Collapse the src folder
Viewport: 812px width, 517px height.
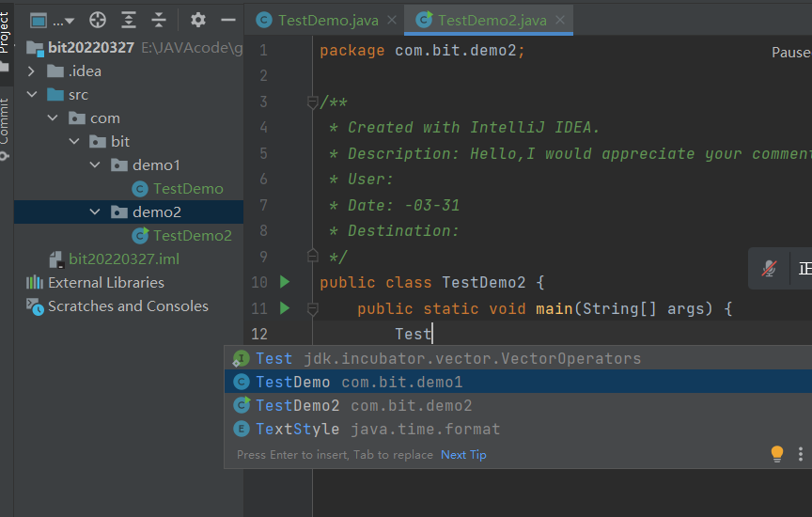click(x=32, y=95)
